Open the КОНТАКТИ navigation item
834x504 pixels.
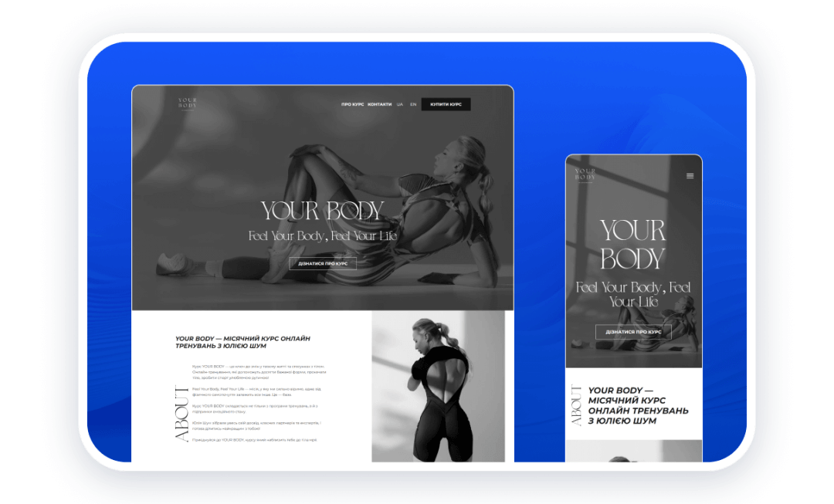380,103
